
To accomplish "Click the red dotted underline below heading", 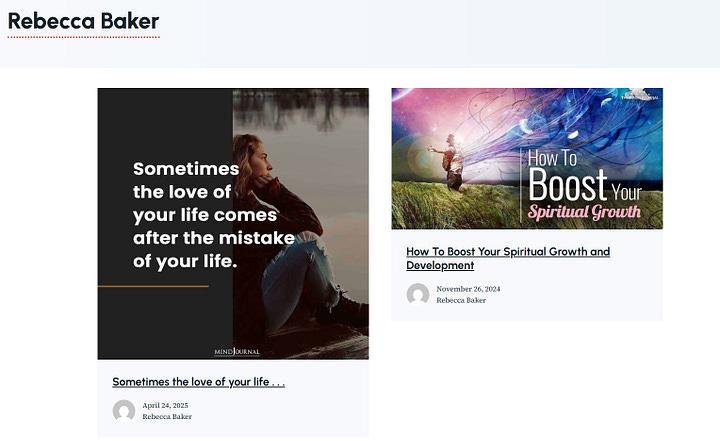I will point(84,37).
